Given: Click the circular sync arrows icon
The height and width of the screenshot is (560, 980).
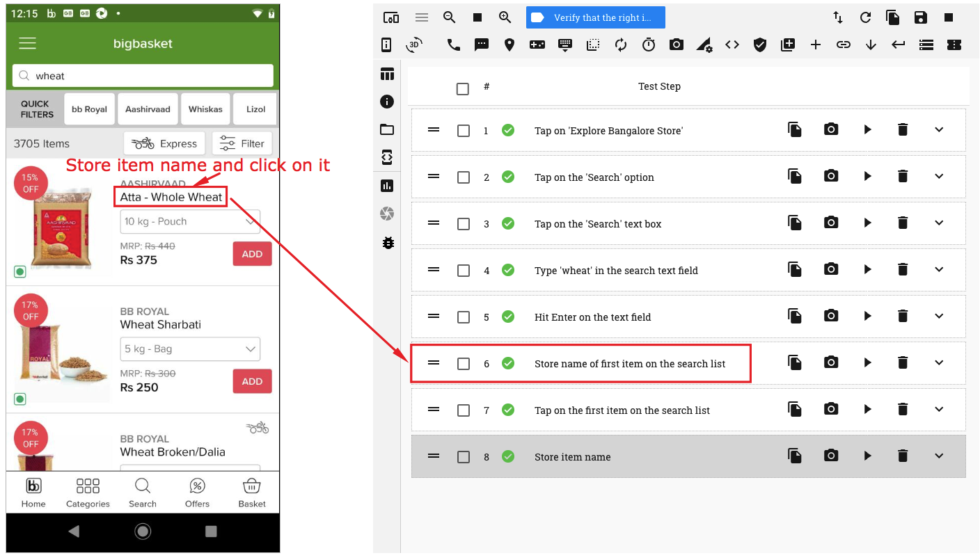Looking at the screenshot, I should tap(621, 45).
